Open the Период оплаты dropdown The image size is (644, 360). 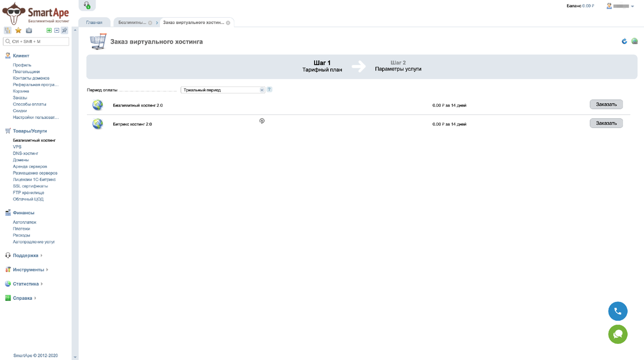[x=223, y=90]
